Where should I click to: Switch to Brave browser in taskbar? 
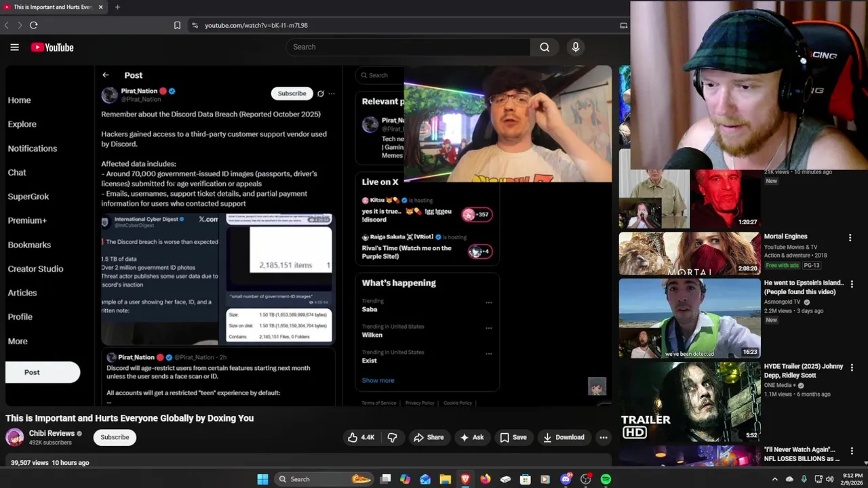[465, 479]
